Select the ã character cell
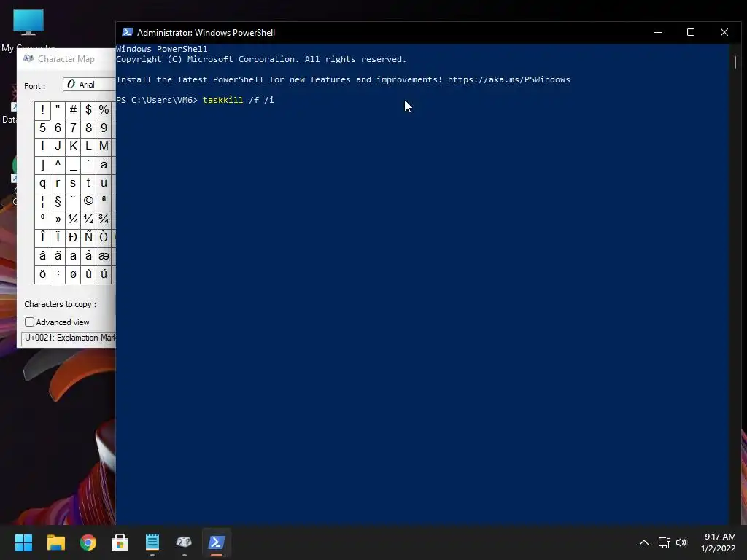 (58, 256)
